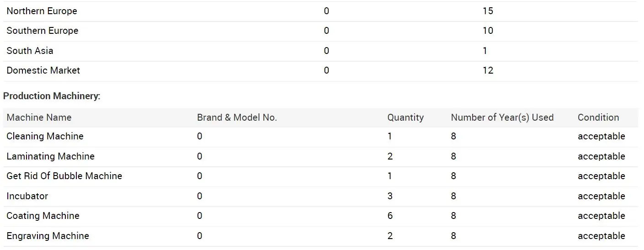Click the Engraving Machine entry
The image size is (644, 250).
[x=48, y=236]
